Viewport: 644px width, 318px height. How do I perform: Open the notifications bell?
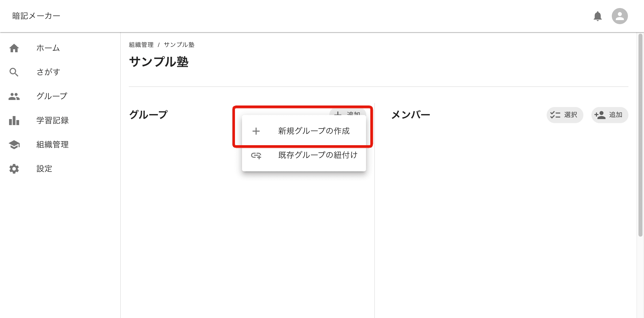(597, 16)
